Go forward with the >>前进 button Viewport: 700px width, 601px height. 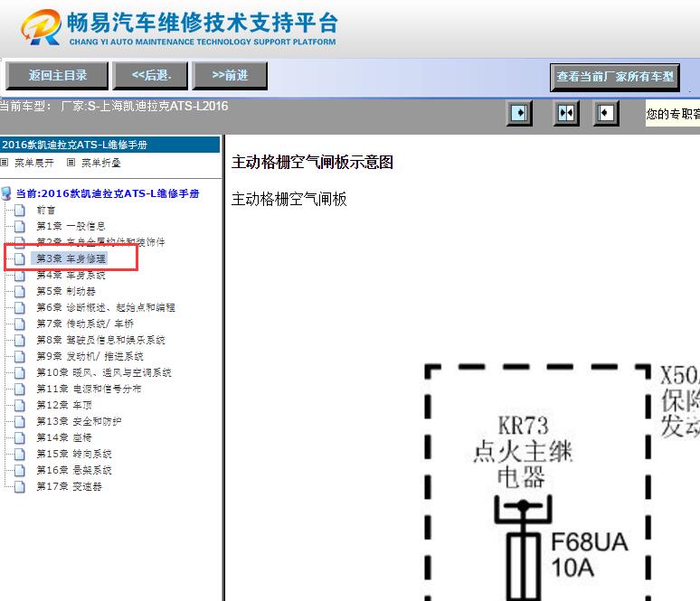(230, 76)
